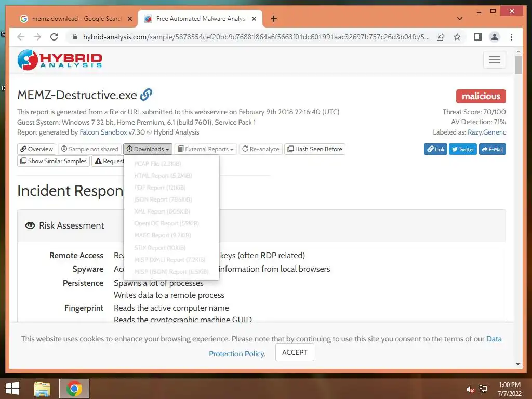
Task: Copy sample permalink chain icon beside filename
Action: pyautogui.click(x=146, y=95)
